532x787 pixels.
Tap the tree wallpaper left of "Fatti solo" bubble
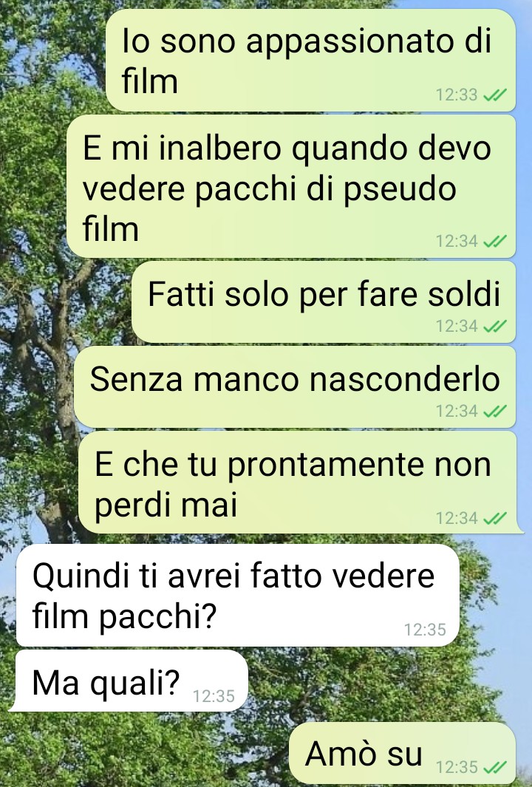[x=65, y=302]
